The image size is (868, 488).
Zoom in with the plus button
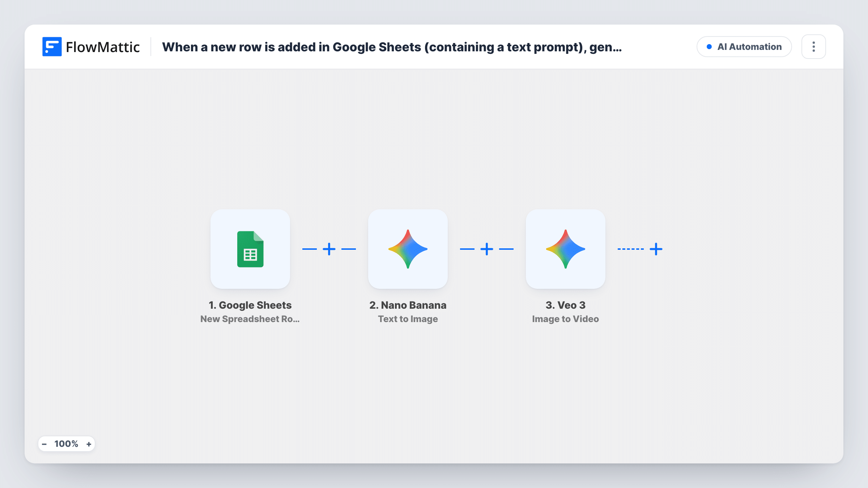(89, 444)
